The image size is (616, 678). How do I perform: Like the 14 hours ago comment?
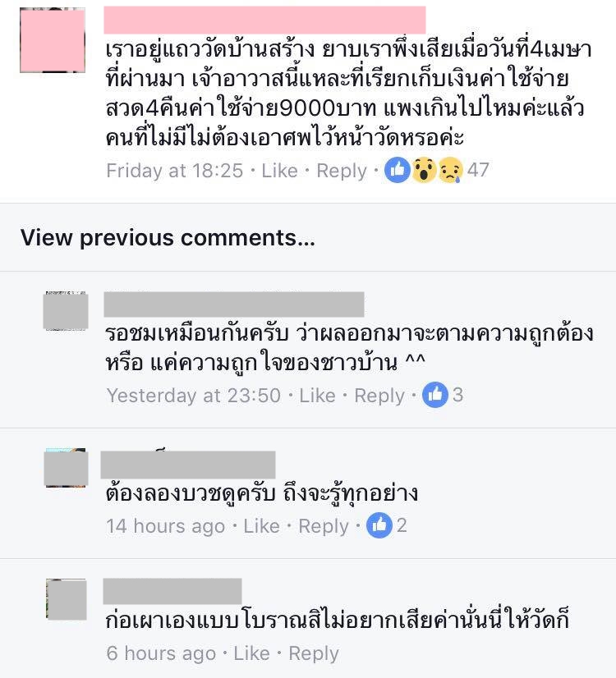261,526
